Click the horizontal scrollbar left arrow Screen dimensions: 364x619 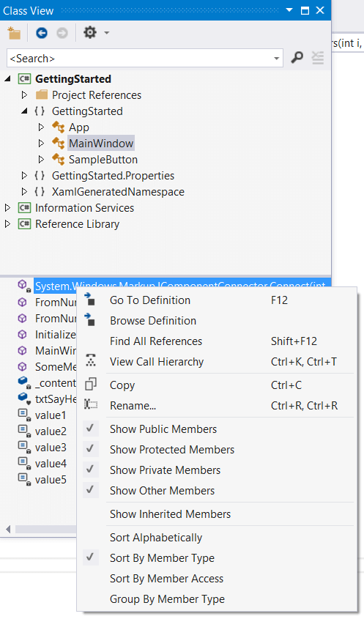8,529
